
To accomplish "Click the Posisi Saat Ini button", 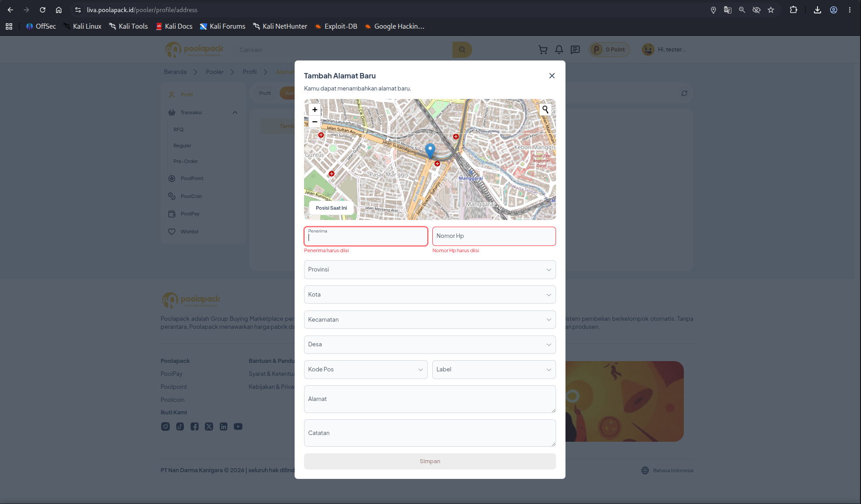I will tap(331, 208).
